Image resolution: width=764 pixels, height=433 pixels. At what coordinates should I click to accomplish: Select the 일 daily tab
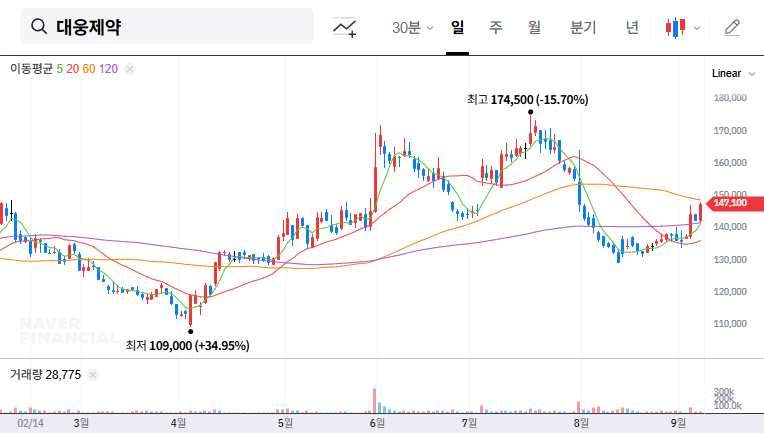click(x=457, y=27)
